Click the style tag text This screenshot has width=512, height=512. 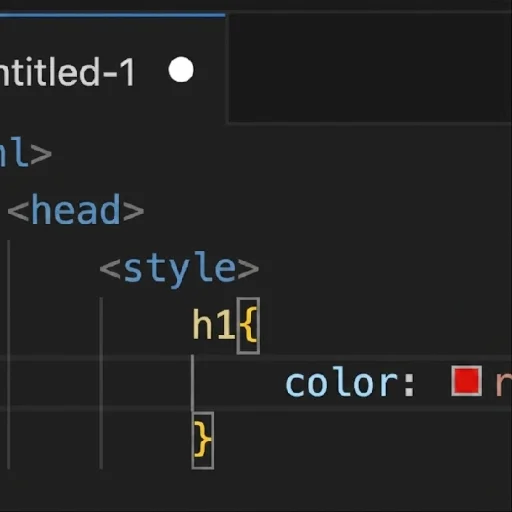[x=180, y=269]
